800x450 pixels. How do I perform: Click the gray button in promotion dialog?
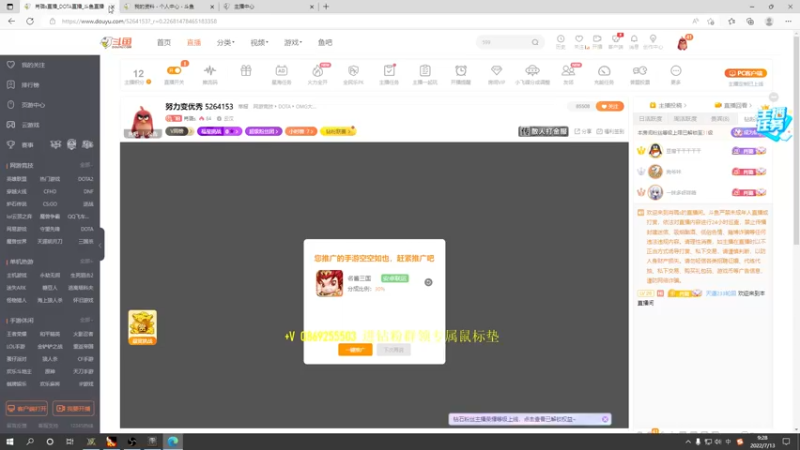click(x=393, y=349)
